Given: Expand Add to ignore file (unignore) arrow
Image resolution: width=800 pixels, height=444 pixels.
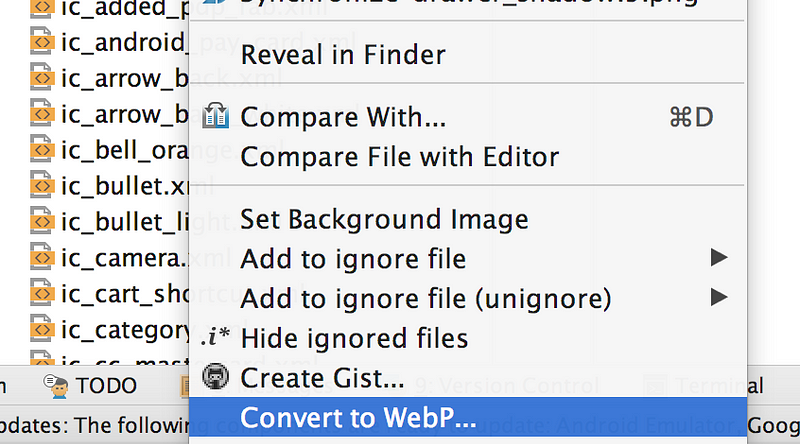Looking at the screenshot, I should [719, 297].
